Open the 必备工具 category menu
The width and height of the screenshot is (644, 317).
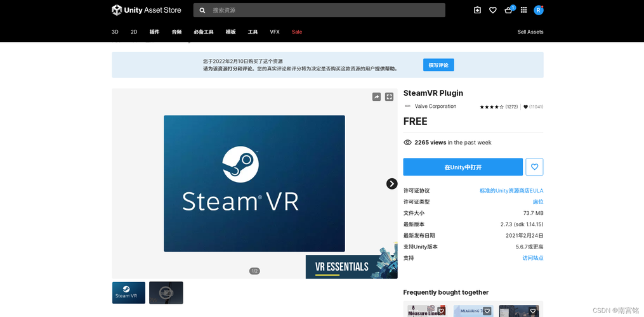coord(204,32)
